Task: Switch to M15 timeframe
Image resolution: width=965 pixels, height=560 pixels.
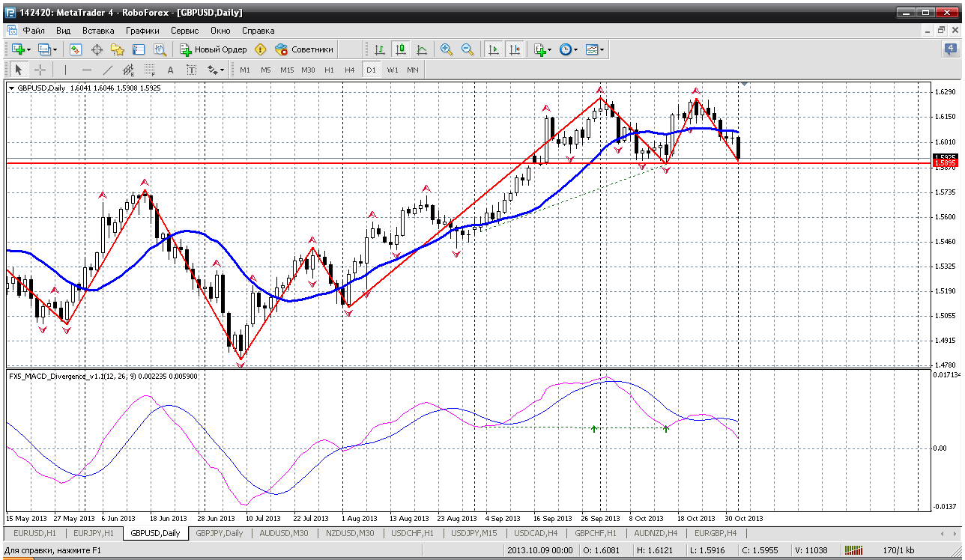Action: coord(287,70)
